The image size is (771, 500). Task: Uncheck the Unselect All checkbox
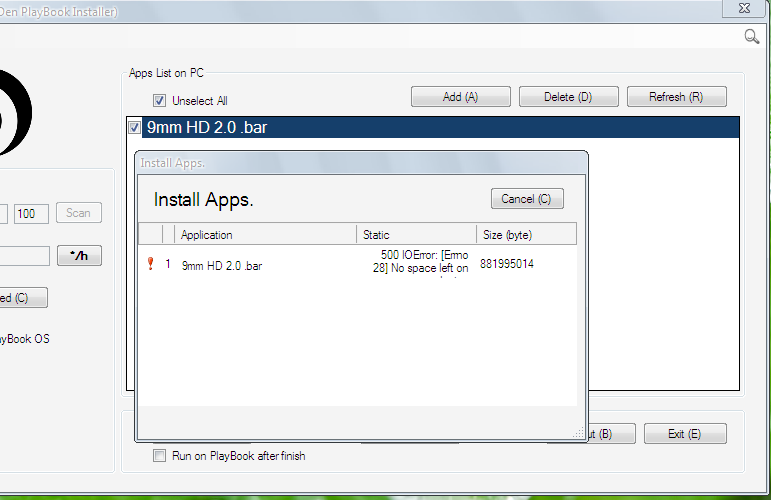pos(159,101)
